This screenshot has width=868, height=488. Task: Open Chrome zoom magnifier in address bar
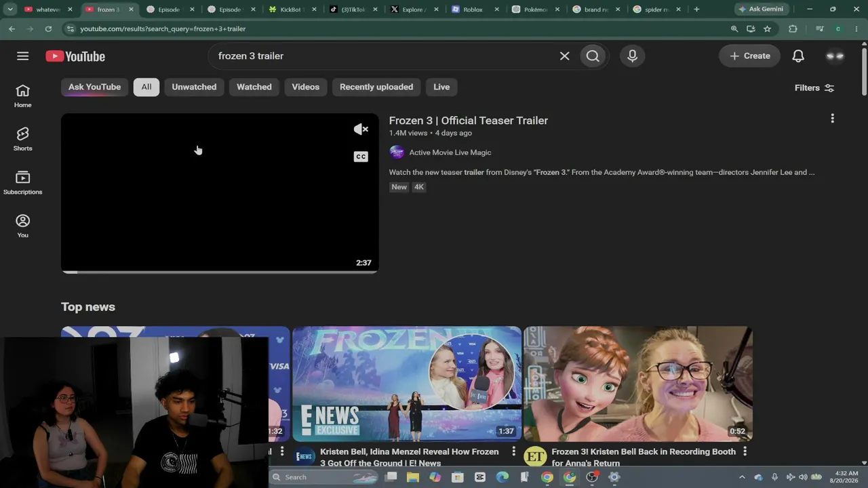click(734, 29)
